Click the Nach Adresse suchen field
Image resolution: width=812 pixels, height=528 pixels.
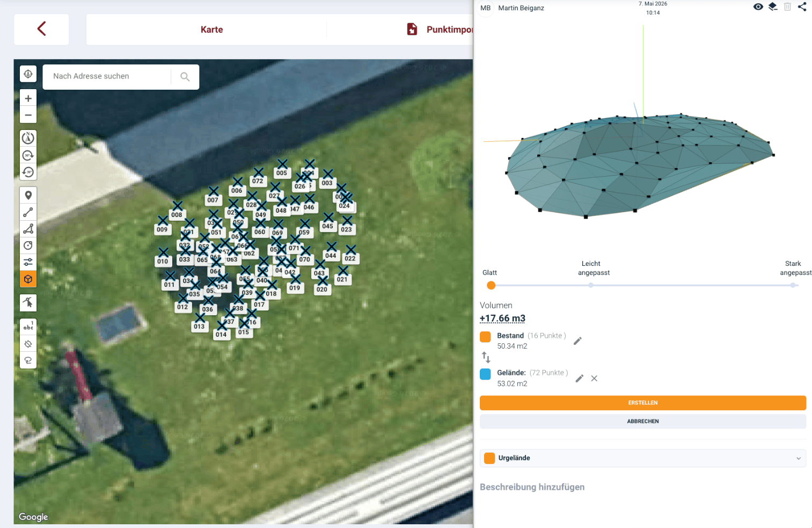pyautogui.click(x=107, y=77)
